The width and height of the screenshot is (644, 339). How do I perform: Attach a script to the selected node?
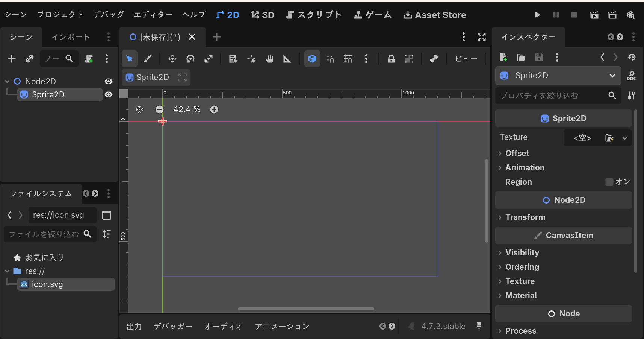89,59
